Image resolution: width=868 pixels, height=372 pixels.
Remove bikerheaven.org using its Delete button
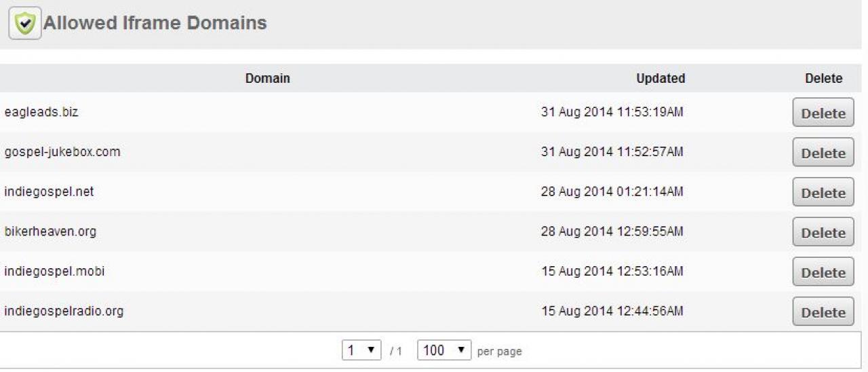823,232
